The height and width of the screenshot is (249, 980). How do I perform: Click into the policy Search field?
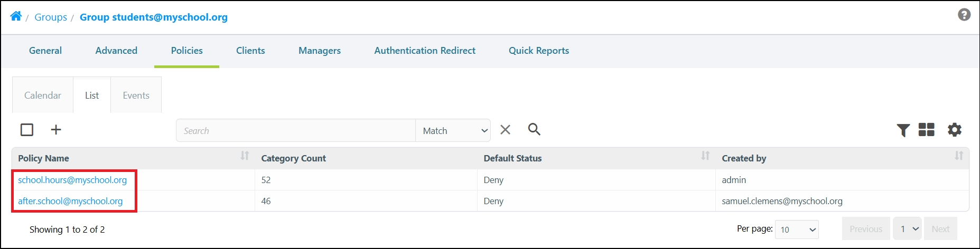click(x=296, y=130)
